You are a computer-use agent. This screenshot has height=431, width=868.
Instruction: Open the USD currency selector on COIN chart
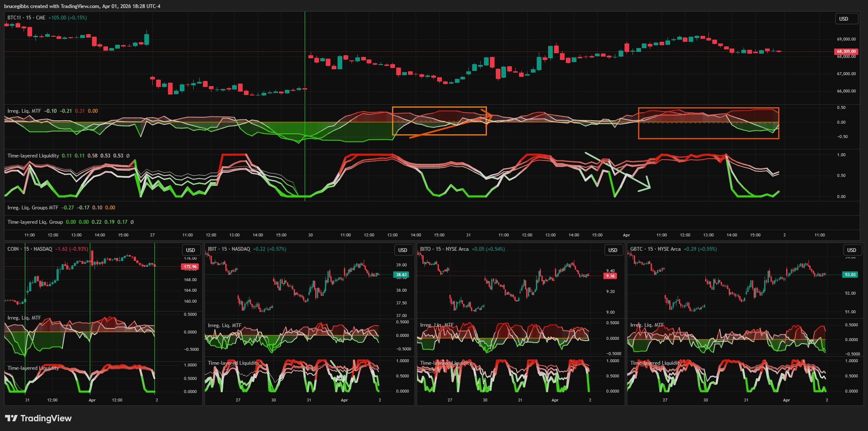[190, 250]
